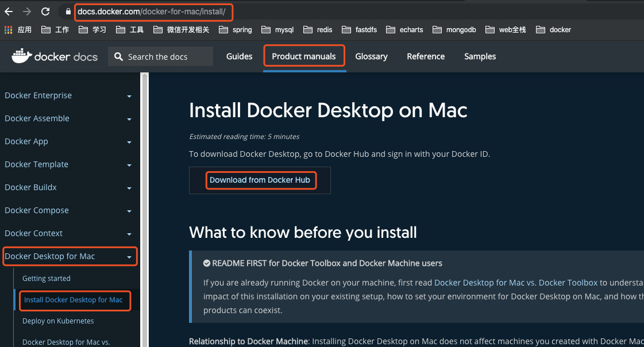Select Docker App sidebar label
This screenshot has height=347, width=644.
26,141
